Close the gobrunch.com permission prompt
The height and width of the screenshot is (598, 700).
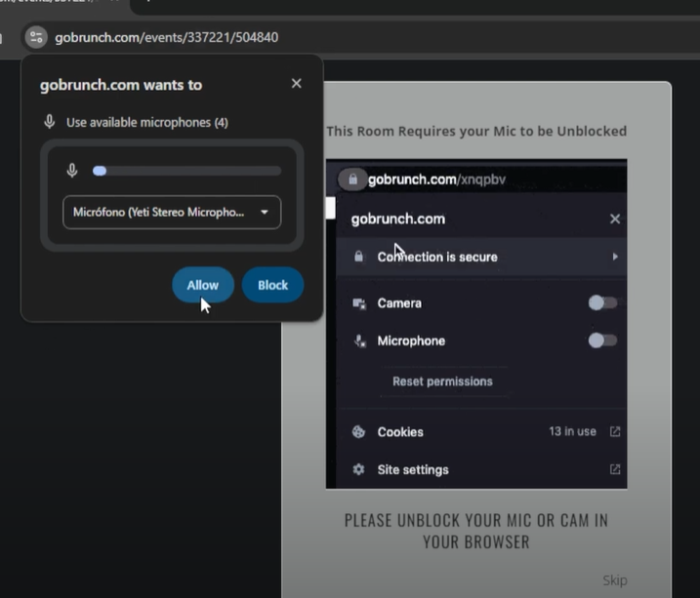pyautogui.click(x=297, y=83)
